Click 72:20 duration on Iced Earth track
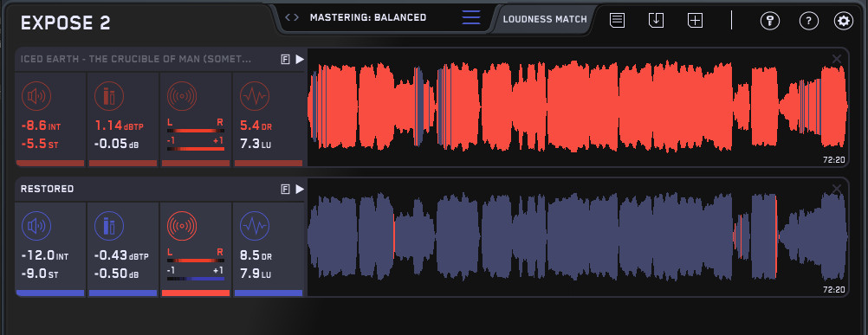This screenshot has height=335, width=868. [833, 160]
